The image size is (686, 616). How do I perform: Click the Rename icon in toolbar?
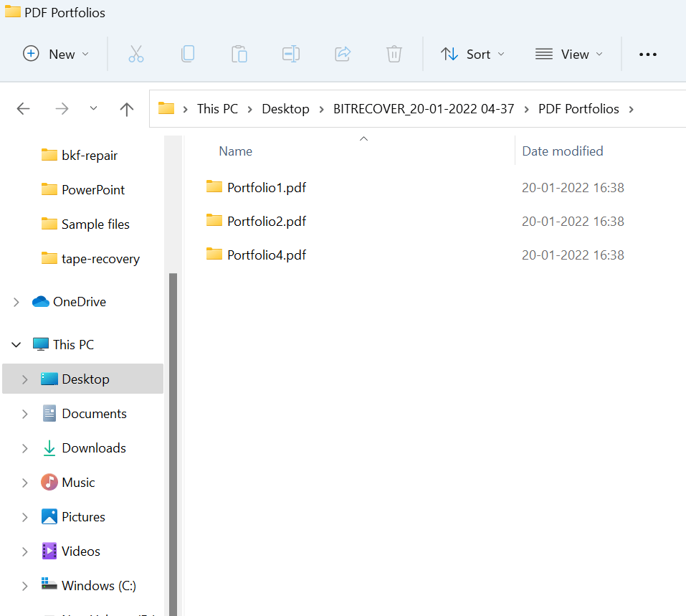(291, 54)
